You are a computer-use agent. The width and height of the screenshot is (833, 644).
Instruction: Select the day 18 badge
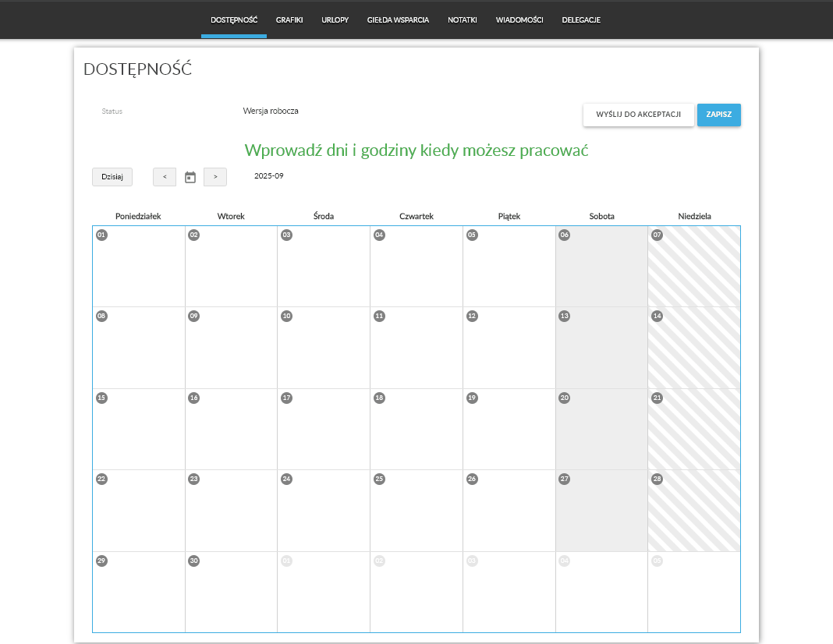click(379, 398)
